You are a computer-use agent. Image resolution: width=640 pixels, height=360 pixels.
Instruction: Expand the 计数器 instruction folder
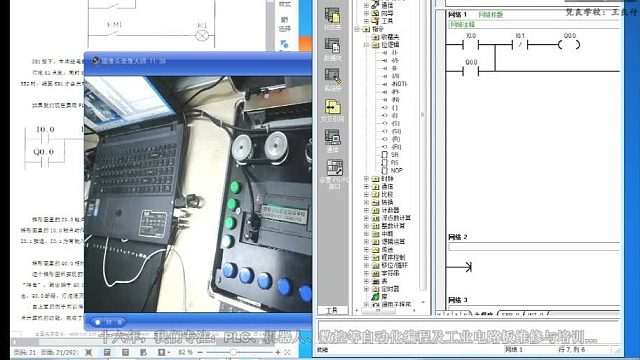point(366,210)
